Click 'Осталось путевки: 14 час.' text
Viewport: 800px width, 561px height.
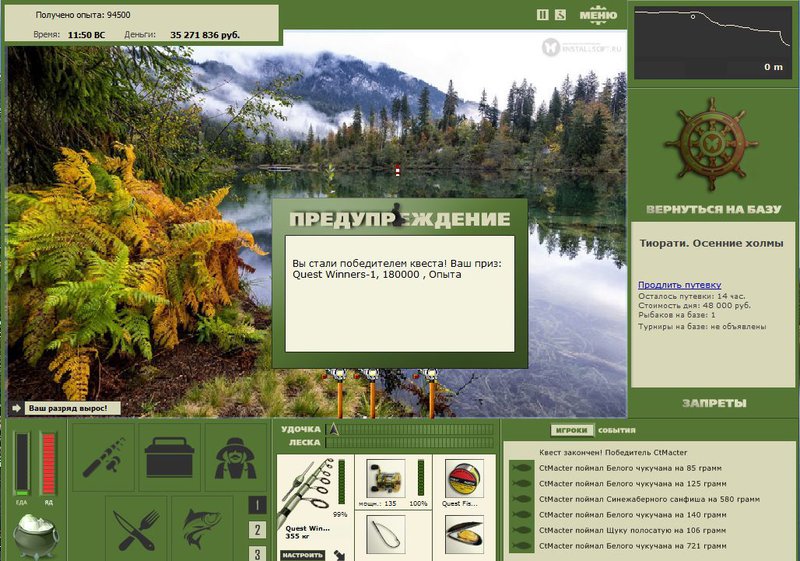(692, 296)
